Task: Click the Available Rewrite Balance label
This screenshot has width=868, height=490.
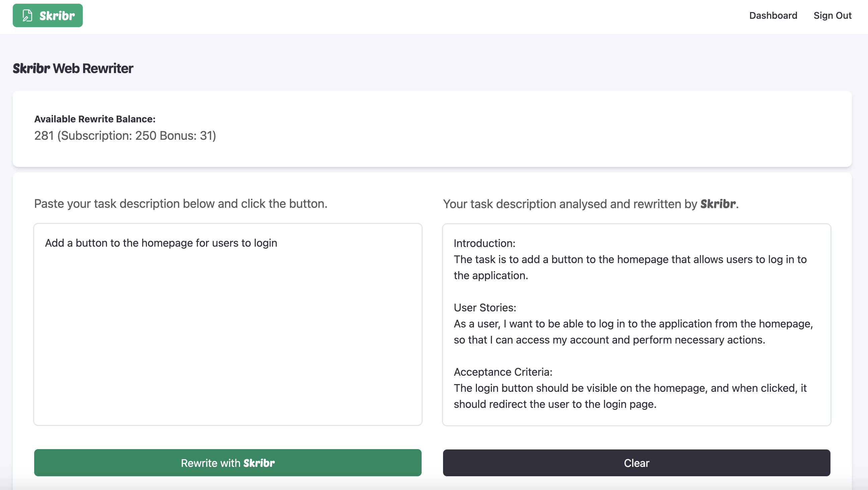Action: click(x=95, y=119)
